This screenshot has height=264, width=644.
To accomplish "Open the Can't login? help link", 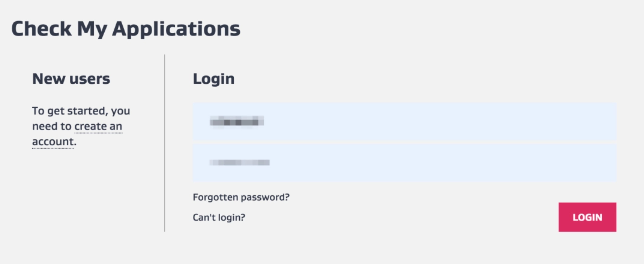I will click(x=219, y=218).
